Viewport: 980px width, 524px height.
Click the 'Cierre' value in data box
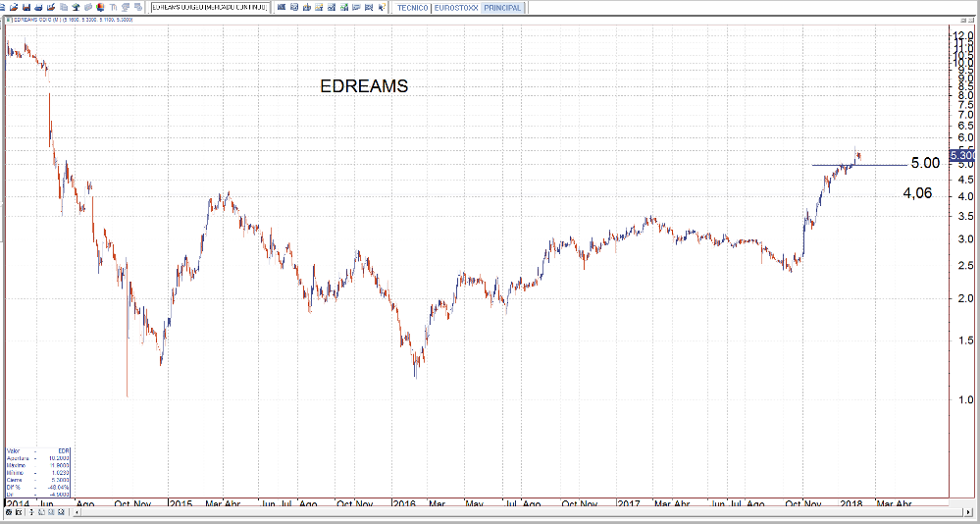click(60, 480)
